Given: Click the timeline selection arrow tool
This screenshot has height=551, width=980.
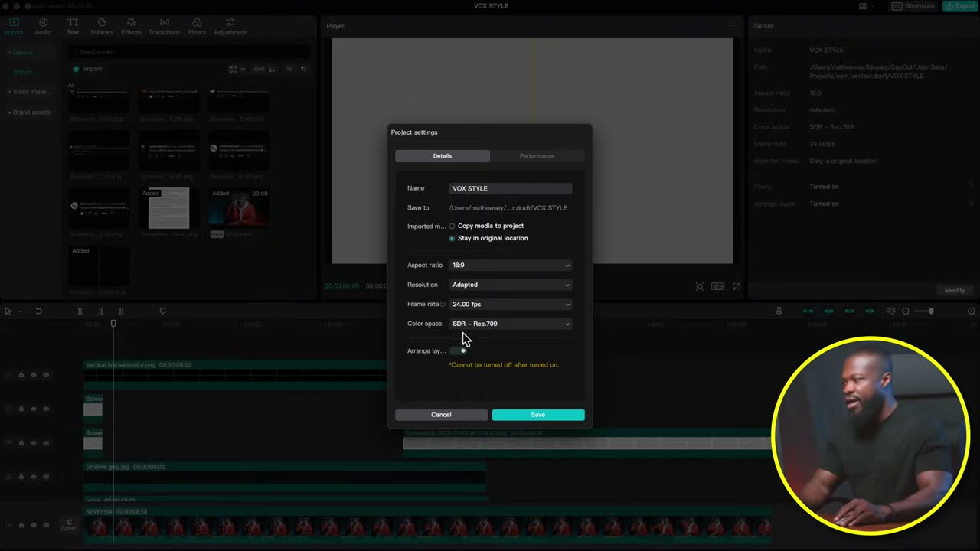Looking at the screenshot, I should point(8,311).
